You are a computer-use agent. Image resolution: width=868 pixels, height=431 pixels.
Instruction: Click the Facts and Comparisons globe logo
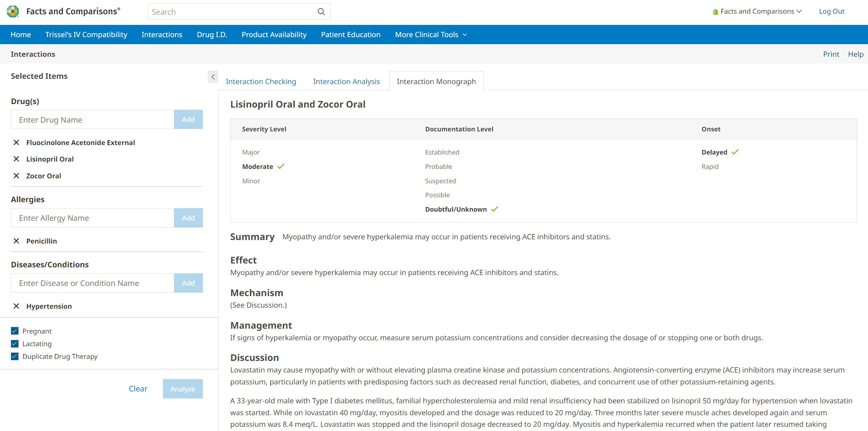tap(13, 12)
